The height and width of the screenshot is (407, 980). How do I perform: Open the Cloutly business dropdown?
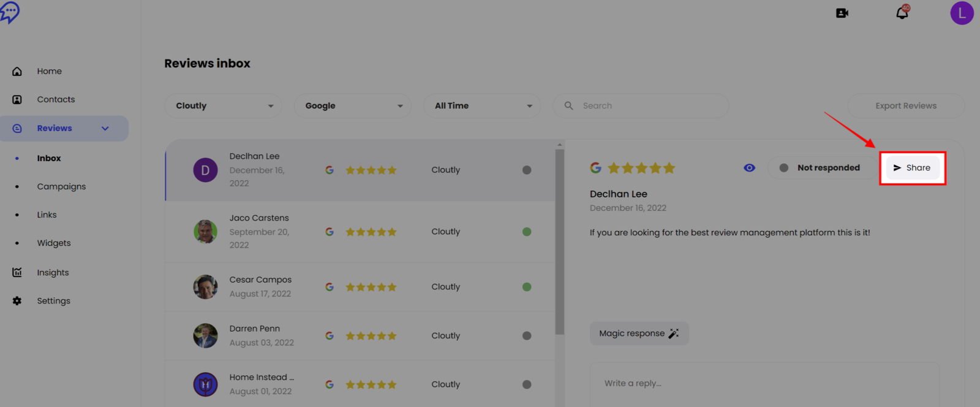[x=223, y=106]
